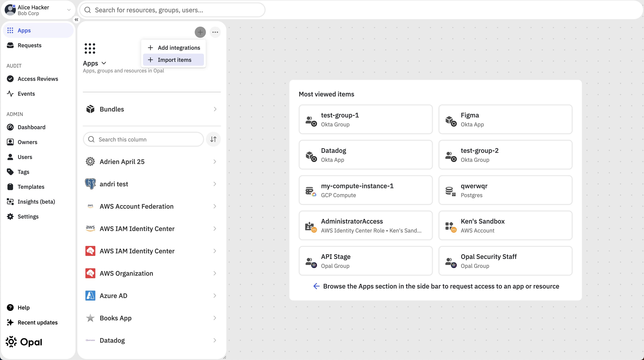
Task: Open the qwerwqr Postgres card
Action: (506, 190)
